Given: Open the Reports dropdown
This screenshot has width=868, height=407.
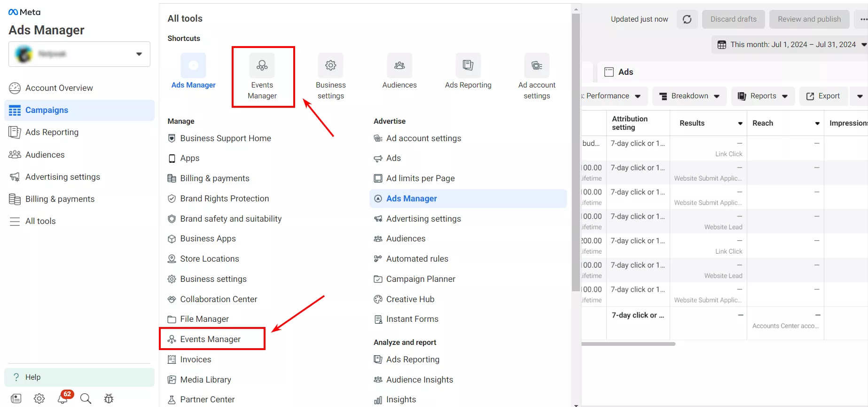Looking at the screenshot, I should (763, 96).
